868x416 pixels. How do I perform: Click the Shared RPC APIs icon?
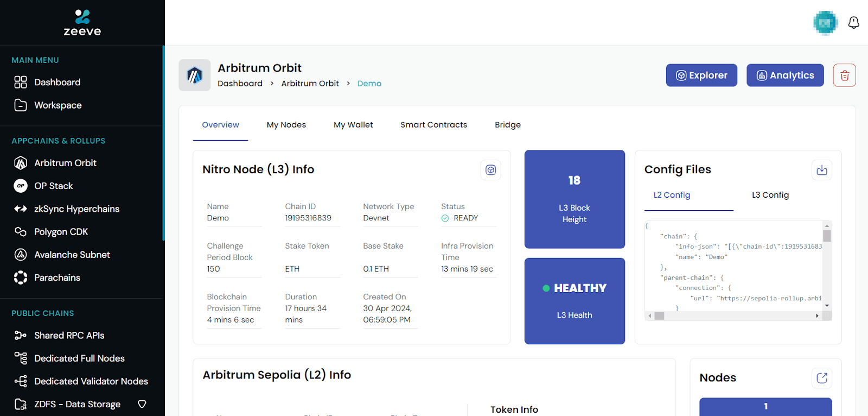point(21,336)
